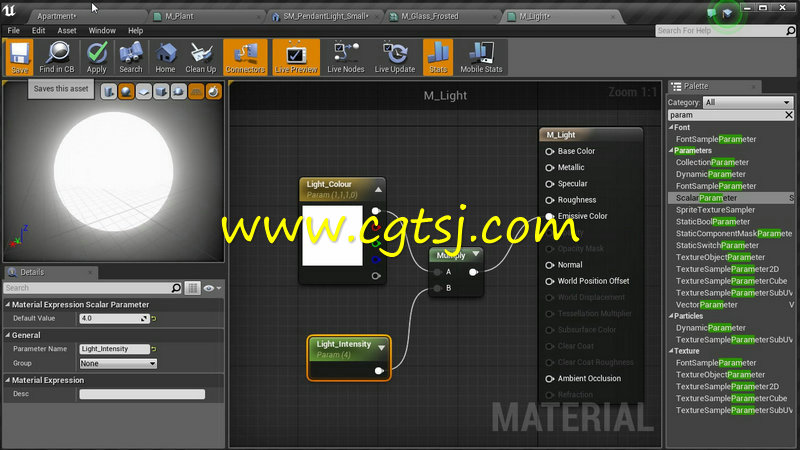Clear the palette search text
800x450 pixels.
tap(788, 115)
